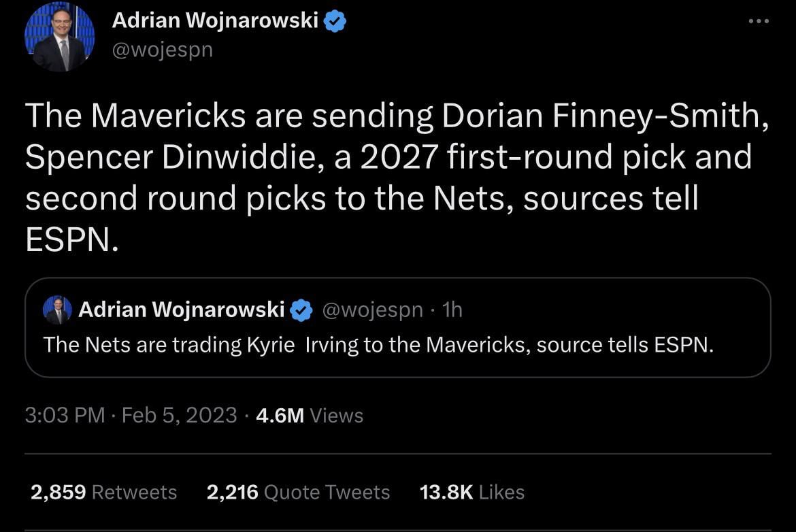Open the quoted tweet about Kyrie Irving trade

pos(397,345)
